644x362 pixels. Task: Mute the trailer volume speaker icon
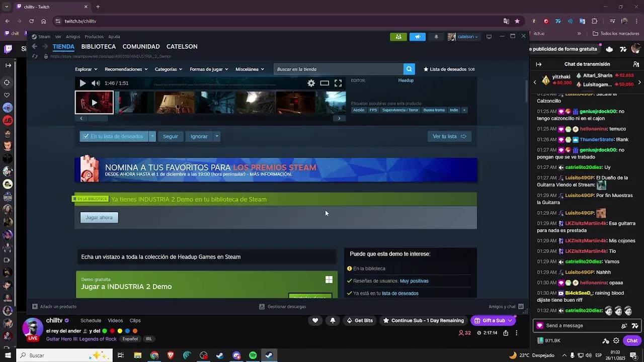(x=96, y=83)
